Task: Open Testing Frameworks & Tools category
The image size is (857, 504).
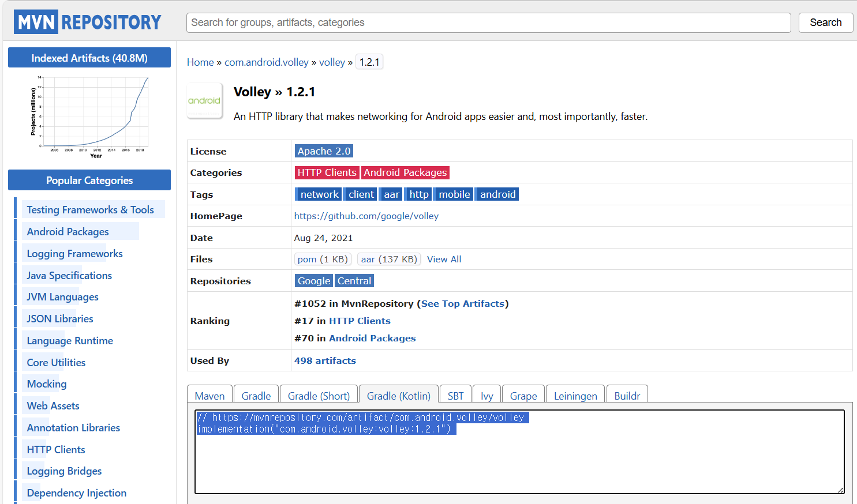Action: coord(91,210)
